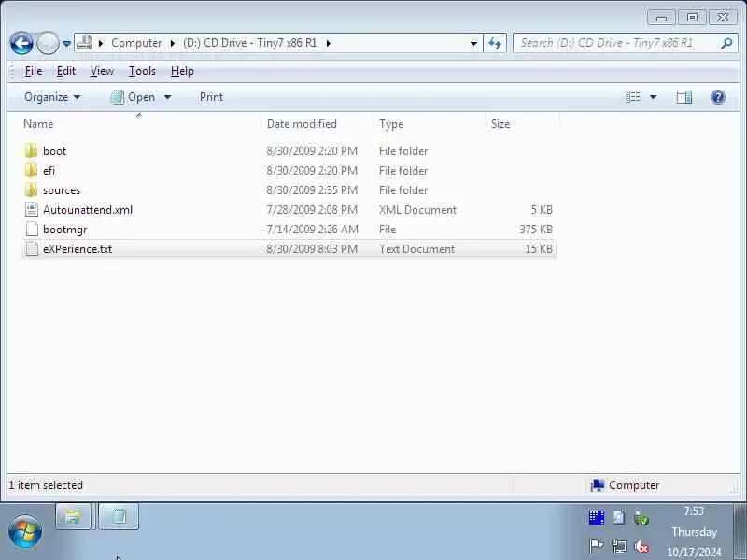Open the taskbar clock and date
This screenshot has height=560, width=747.
point(694,531)
